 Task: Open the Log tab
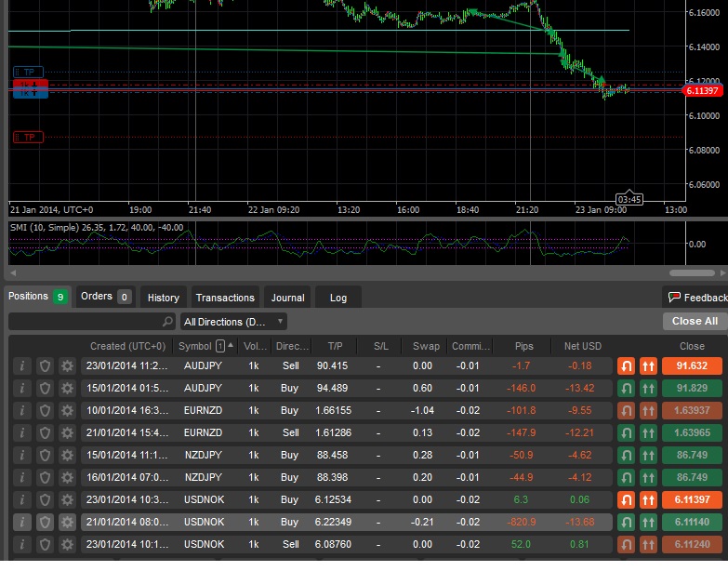[x=338, y=298]
